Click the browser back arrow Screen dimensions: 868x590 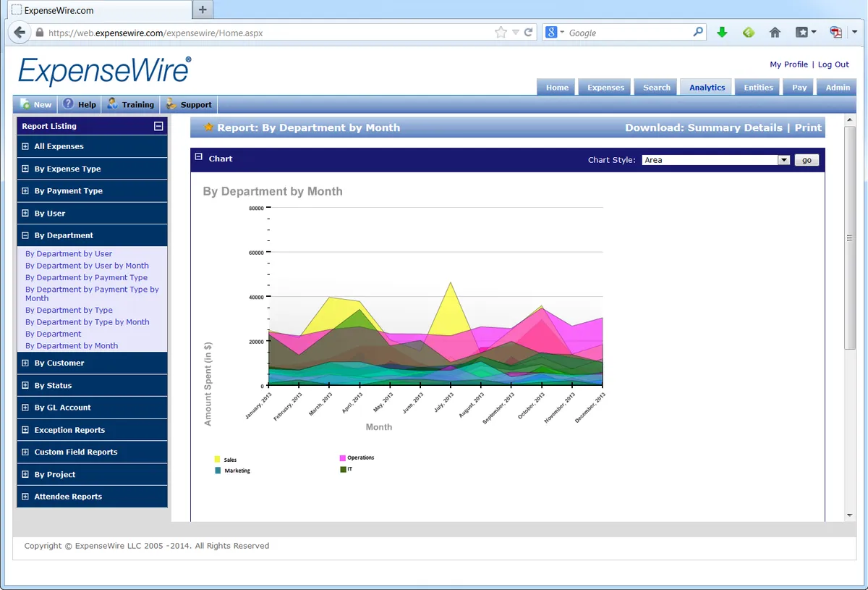20,32
